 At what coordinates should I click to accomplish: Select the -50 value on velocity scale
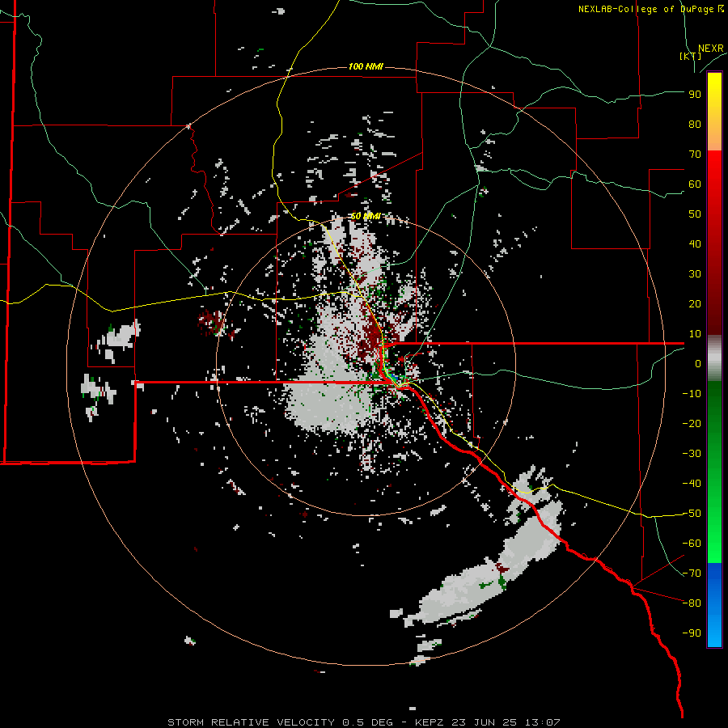click(692, 514)
